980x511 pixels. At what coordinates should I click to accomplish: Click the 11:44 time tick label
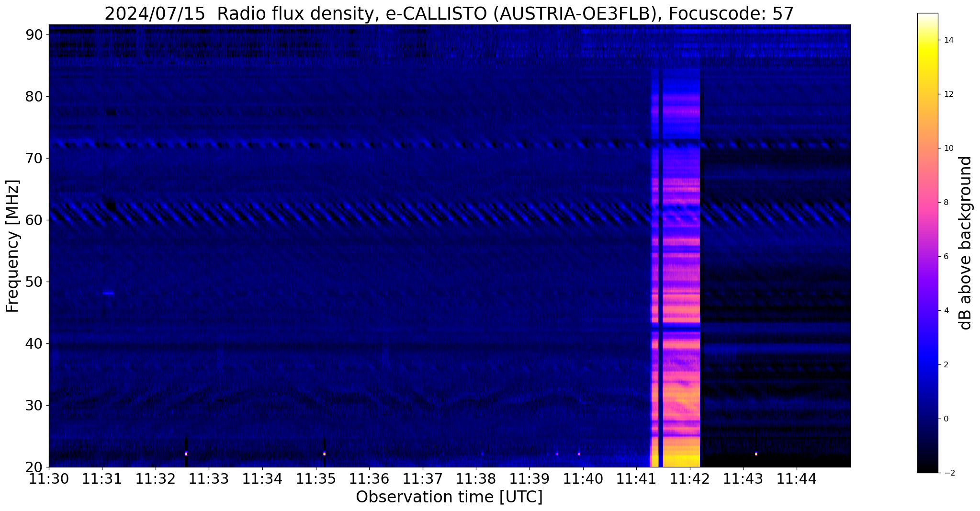[797, 479]
